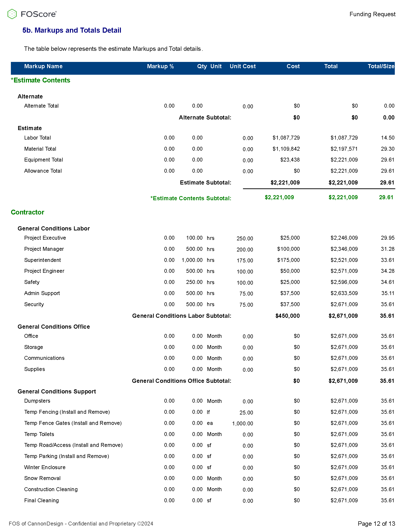Select Project Engineer total '$2,571,009'
Image resolution: width=411 pixels, height=532 pixels.
coord(344,271)
